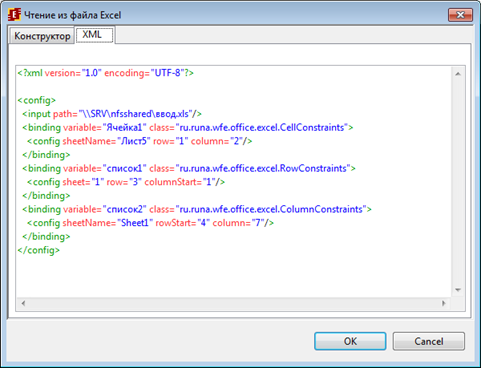Click the first closing </binding> tag
This screenshot has width=482, height=370.
[46, 155]
